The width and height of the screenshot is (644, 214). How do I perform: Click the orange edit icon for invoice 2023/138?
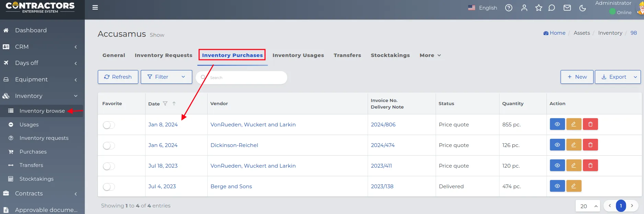coord(573,186)
